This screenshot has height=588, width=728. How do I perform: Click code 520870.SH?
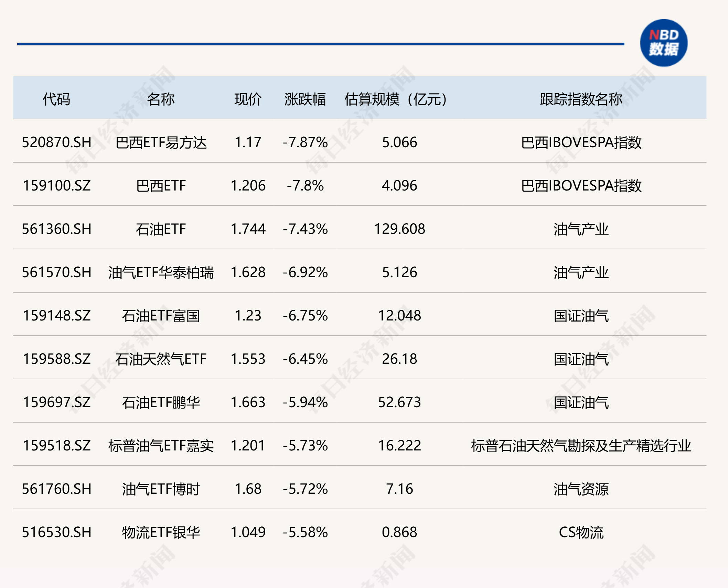click(x=57, y=142)
